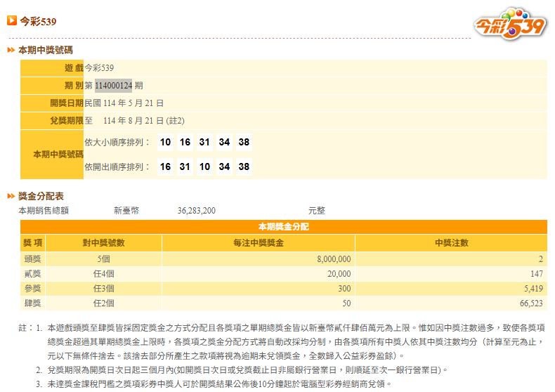Click number 38 in size-ordered row

point(244,142)
